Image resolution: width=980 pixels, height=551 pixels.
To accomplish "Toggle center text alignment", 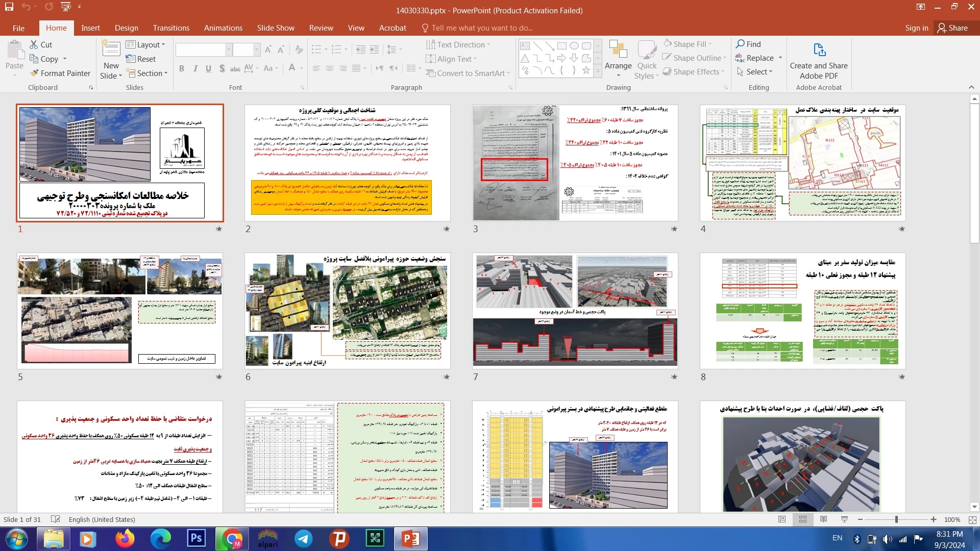I will point(330,68).
